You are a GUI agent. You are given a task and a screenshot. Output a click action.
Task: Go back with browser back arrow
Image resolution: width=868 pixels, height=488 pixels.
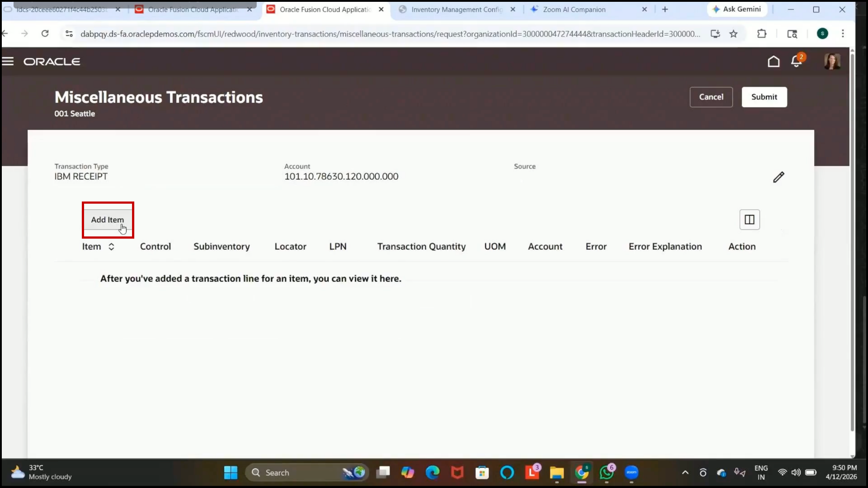coord(5,33)
